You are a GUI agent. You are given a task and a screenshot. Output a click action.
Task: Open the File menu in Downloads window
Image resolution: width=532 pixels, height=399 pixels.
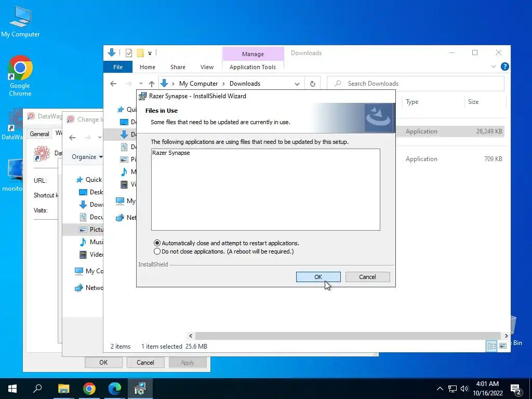(x=118, y=67)
